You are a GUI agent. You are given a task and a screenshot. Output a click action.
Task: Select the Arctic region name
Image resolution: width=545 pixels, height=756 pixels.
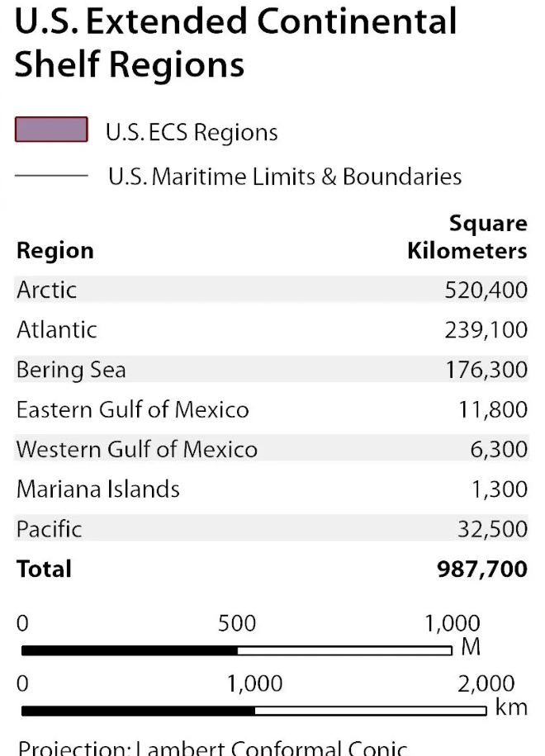point(46,291)
